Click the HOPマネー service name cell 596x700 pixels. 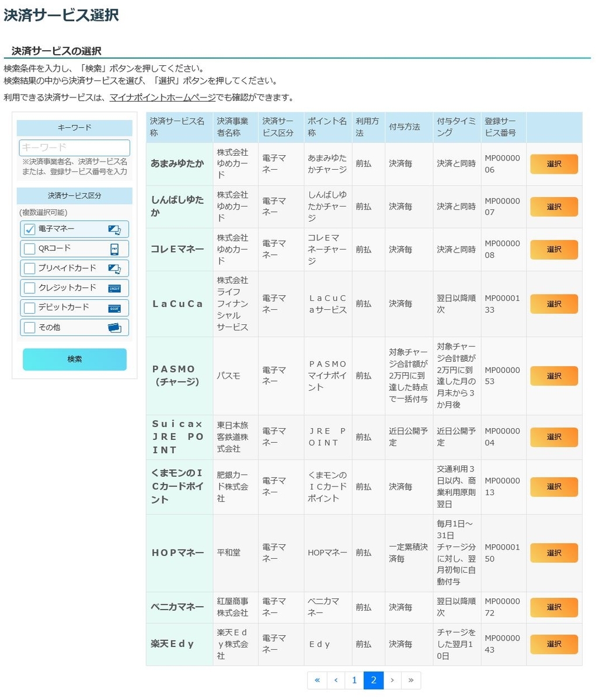(x=179, y=552)
